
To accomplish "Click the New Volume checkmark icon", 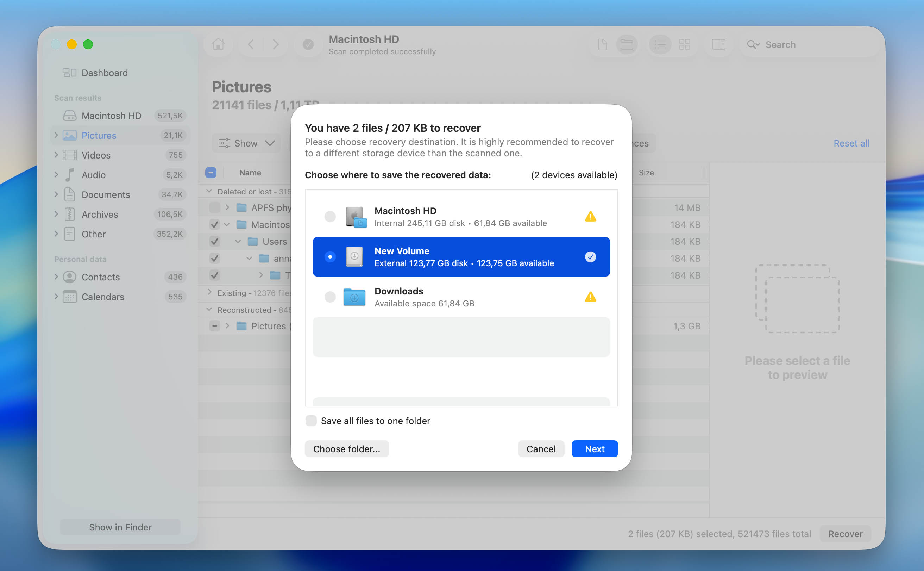I will click(590, 257).
